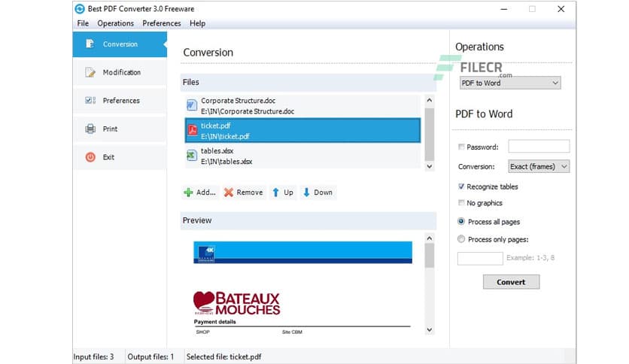
Task: Click the Down button label
Action: click(323, 193)
